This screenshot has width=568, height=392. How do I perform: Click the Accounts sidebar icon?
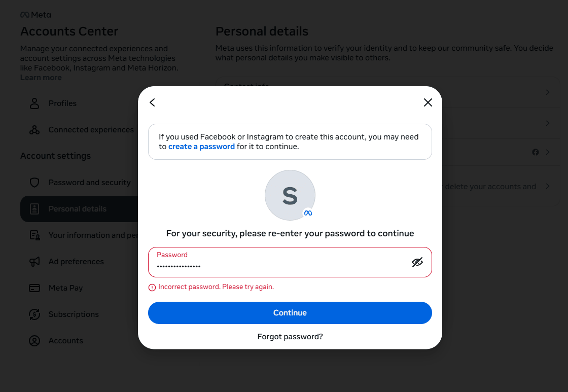click(x=34, y=341)
